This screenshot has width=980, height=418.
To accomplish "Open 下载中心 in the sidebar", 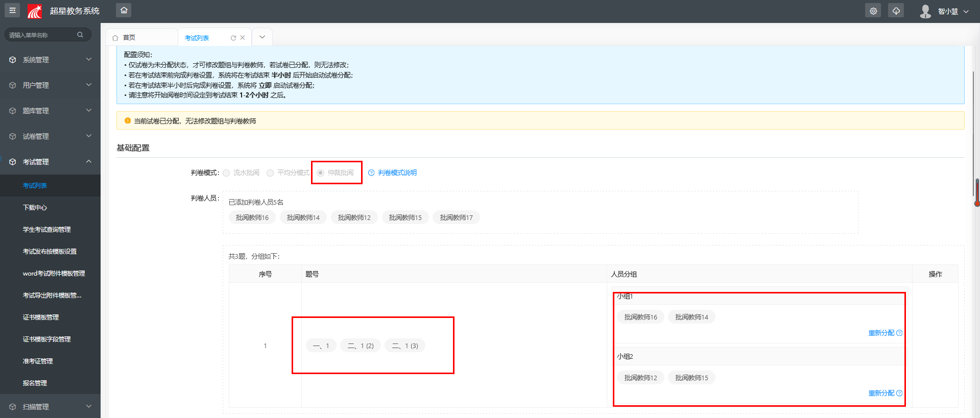I will click(35, 208).
